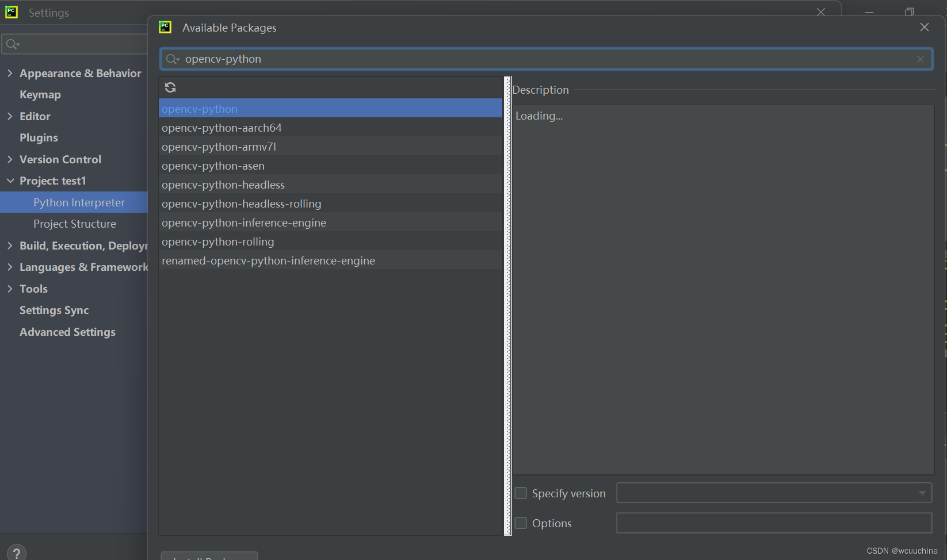Open the help question mark button

coord(17,553)
